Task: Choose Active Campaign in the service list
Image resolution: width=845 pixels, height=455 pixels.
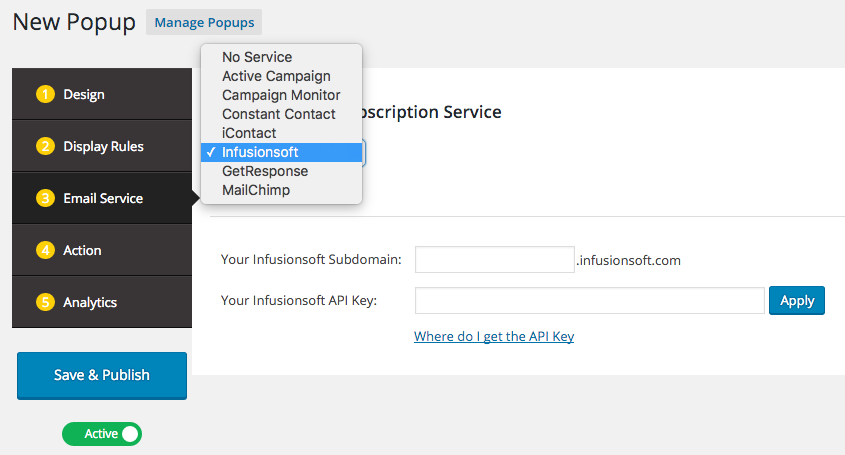Action: (276, 76)
